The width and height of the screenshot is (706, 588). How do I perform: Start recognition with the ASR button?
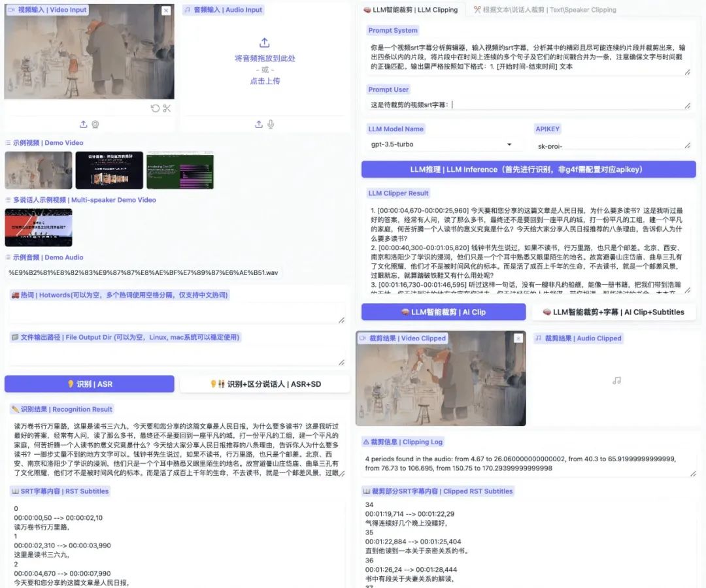point(90,384)
